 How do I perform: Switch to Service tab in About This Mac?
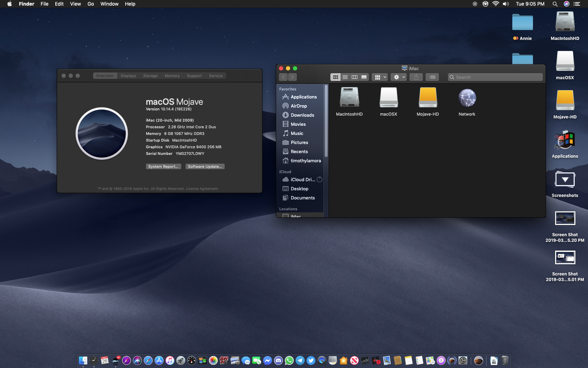(216, 76)
